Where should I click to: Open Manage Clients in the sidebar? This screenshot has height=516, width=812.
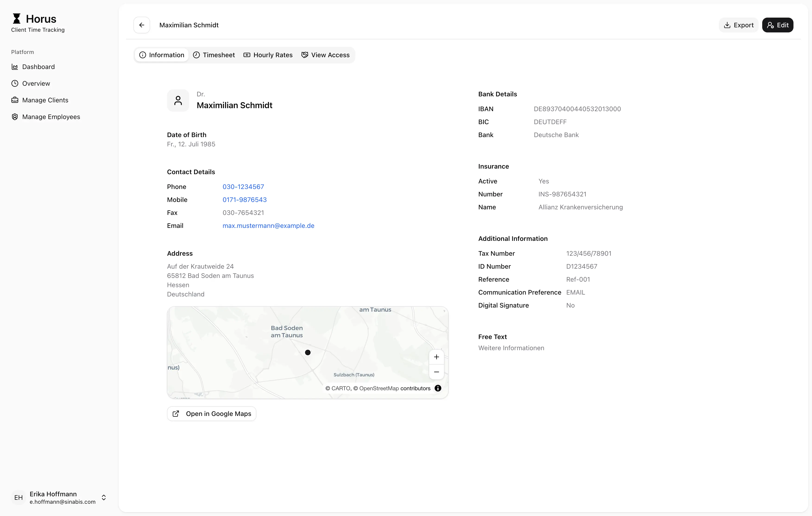point(45,100)
